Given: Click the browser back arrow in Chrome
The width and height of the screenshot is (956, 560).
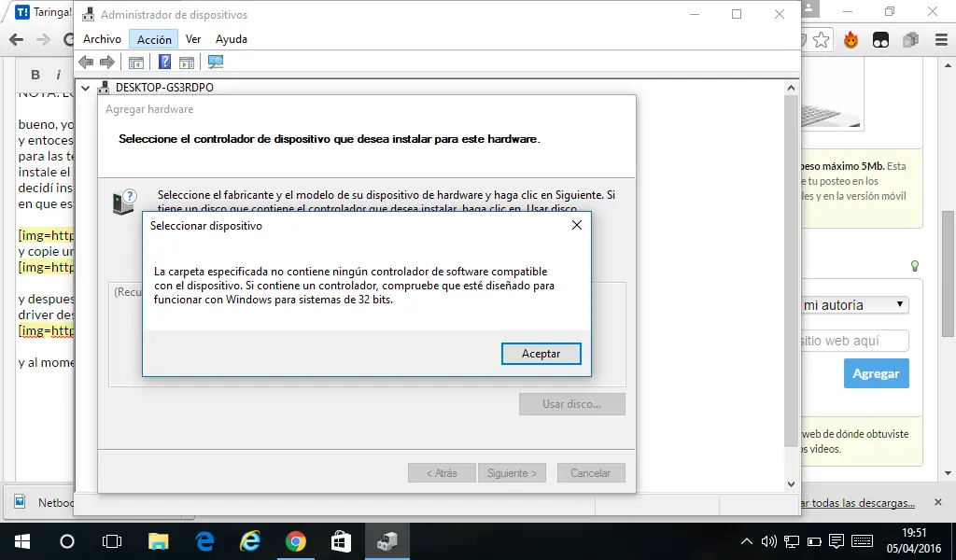Looking at the screenshot, I should [x=17, y=40].
